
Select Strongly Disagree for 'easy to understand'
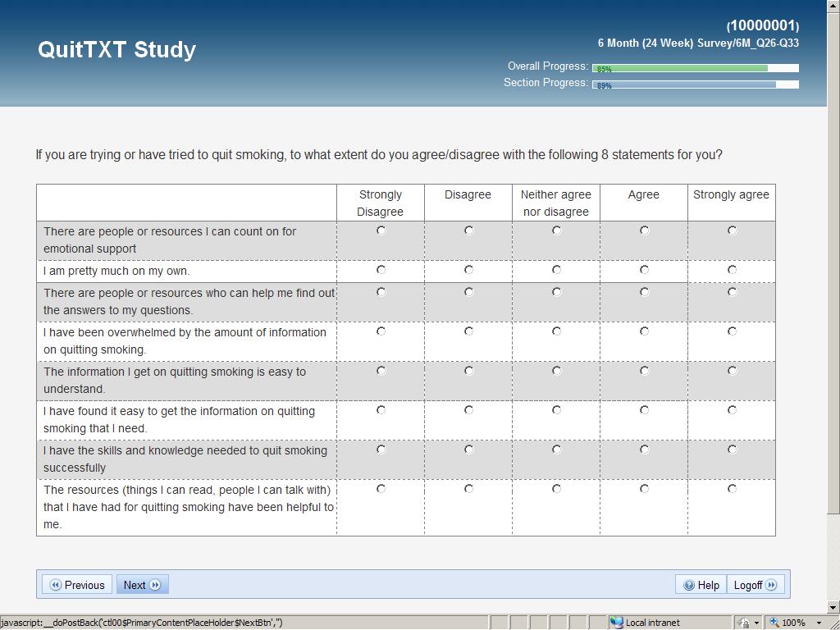click(x=381, y=371)
